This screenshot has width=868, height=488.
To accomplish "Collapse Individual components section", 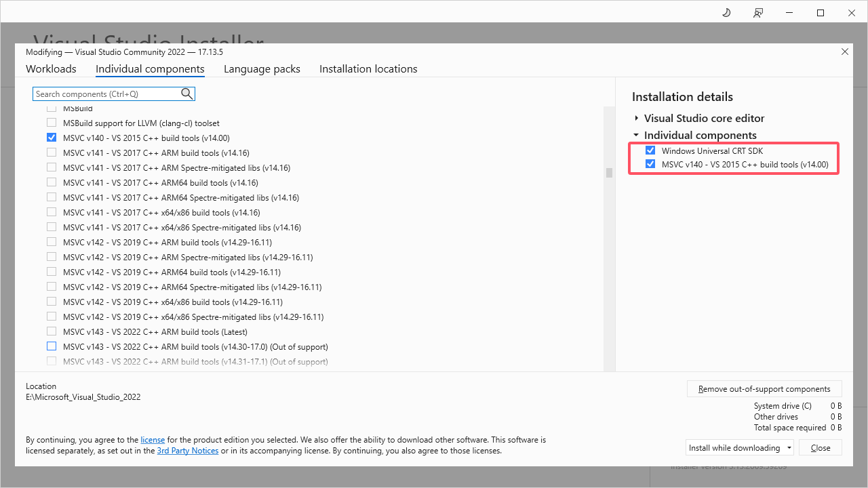I will [637, 136].
